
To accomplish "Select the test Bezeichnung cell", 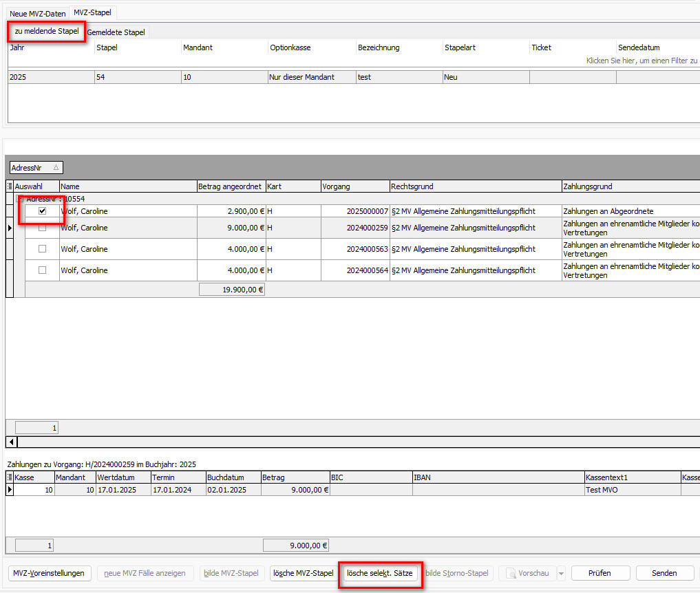I will 399,77.
